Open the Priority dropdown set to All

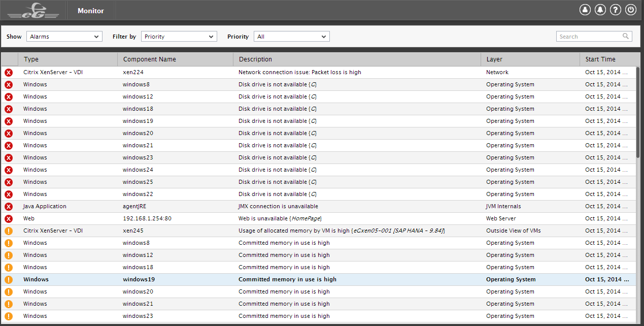(292, 37)
